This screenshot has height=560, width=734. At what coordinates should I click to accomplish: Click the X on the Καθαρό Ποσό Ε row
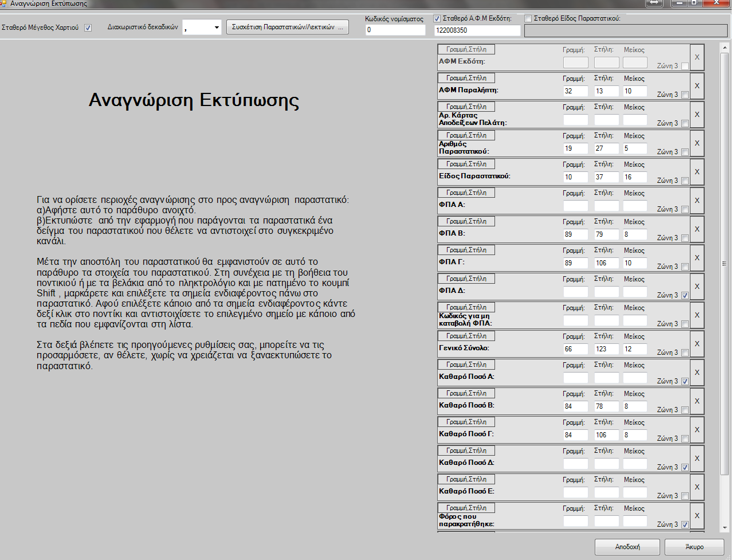pos(697,487)
